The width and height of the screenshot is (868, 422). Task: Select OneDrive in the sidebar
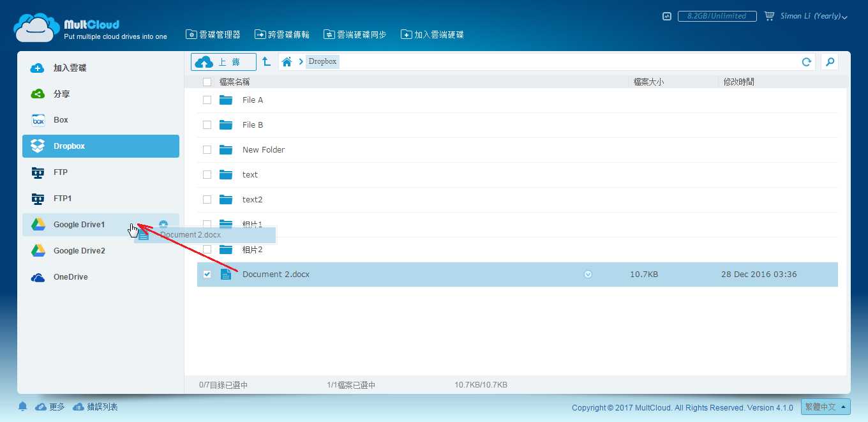point(101,277)
